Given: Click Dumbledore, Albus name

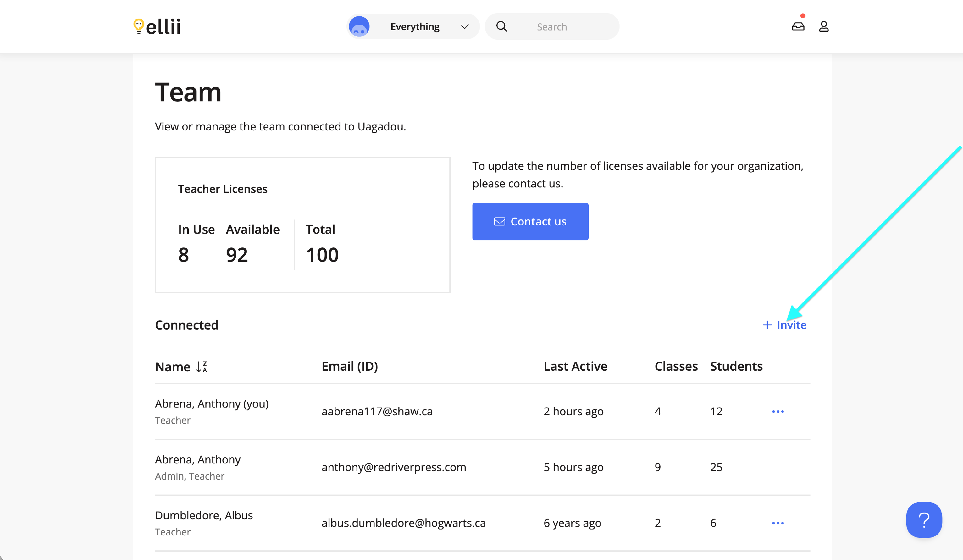Looking at the screenshot, I should (204, 515).
